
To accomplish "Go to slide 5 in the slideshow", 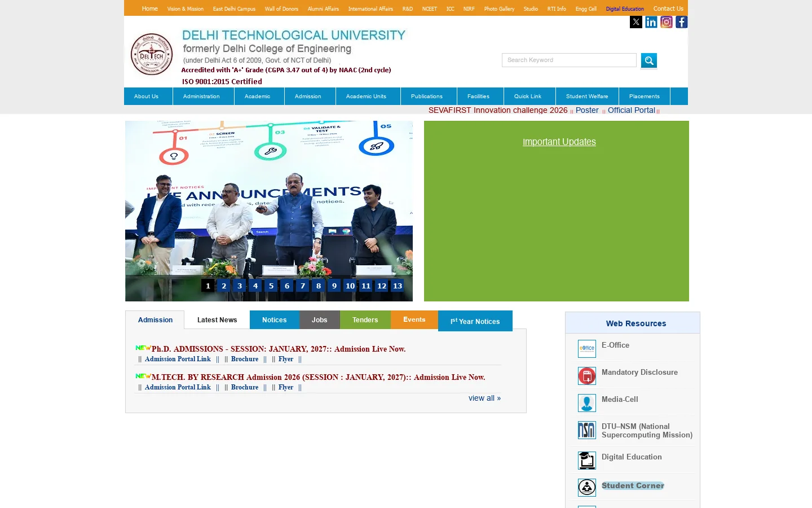I will (271, 286).
